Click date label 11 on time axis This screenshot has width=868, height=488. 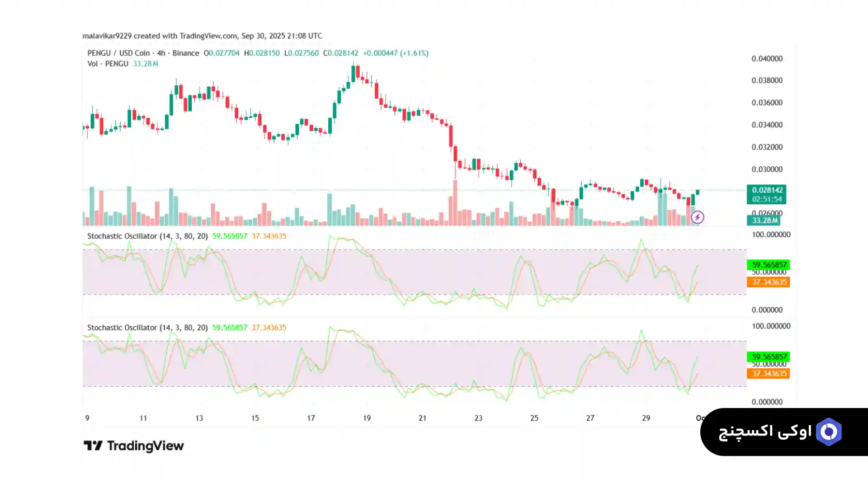tap(143, 418)
